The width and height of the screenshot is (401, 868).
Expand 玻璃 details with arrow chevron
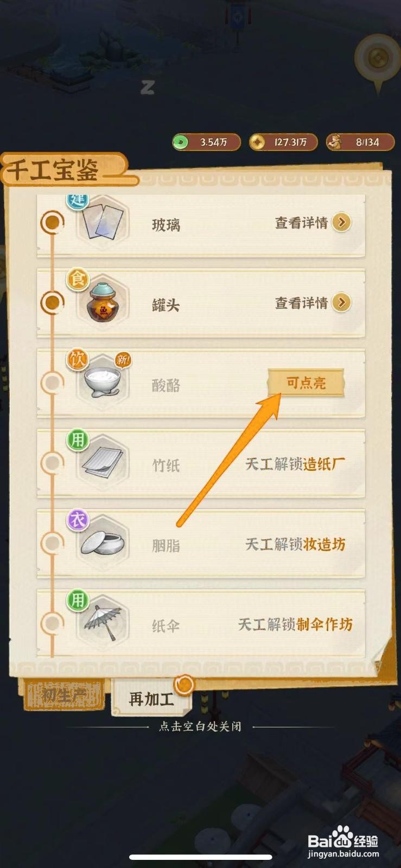[x=341, y=222]
